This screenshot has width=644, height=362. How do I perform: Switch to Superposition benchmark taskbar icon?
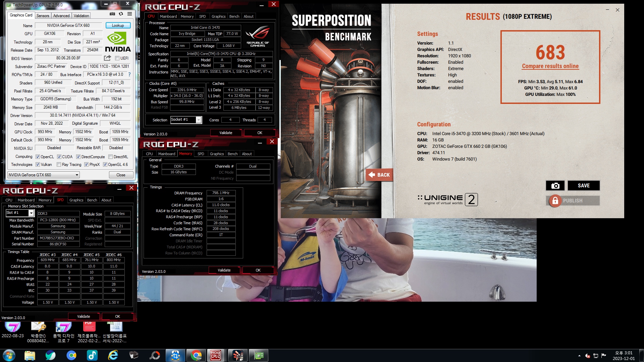(238, 355)
